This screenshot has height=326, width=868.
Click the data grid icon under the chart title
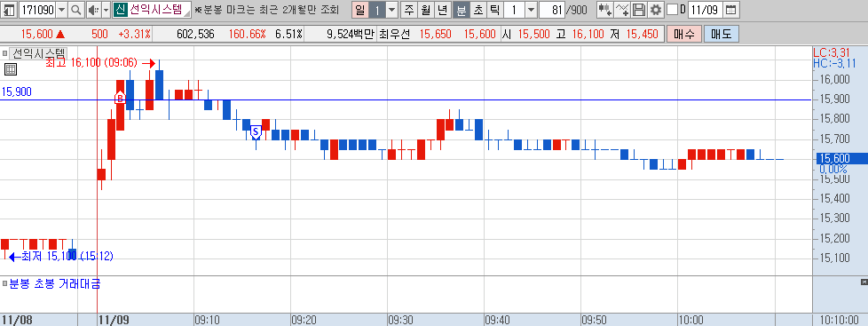pyautogui.click(x=10, y=69)
